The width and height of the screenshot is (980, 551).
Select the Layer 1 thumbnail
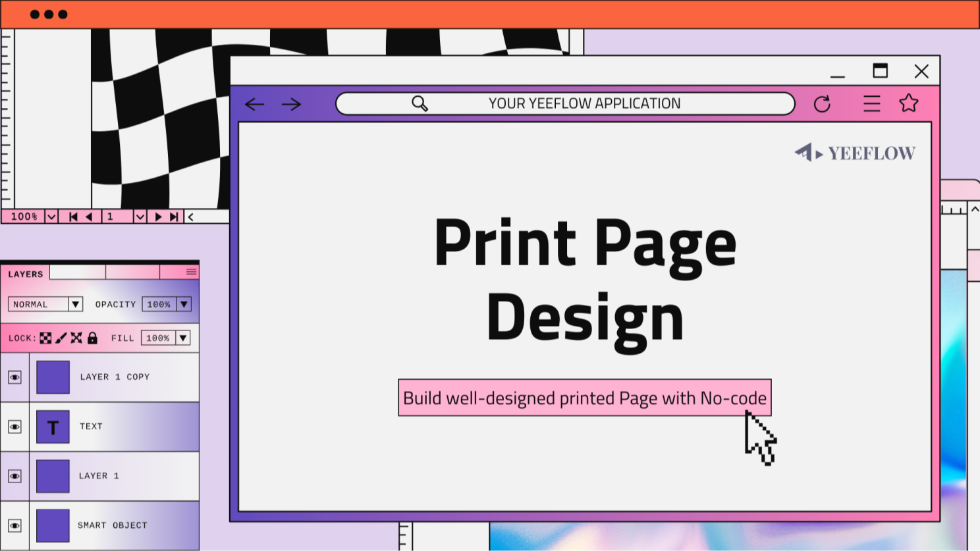(x=53, y=476)
